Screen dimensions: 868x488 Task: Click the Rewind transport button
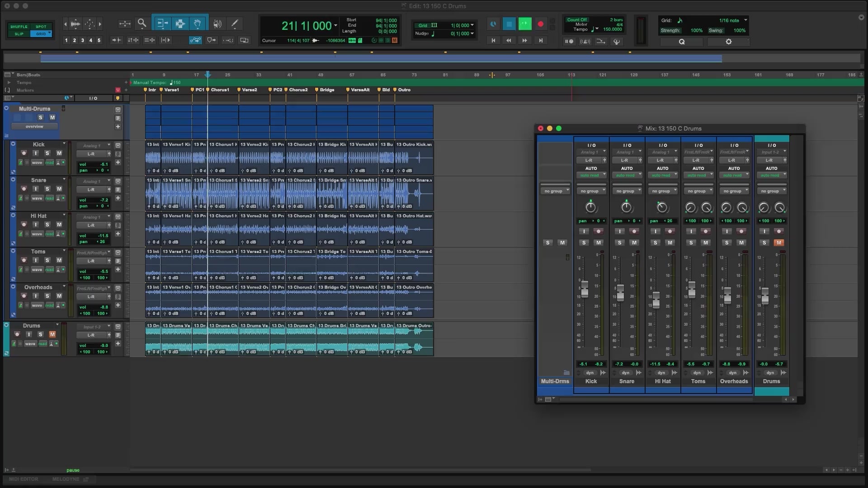pyautogui.click(x=509, y=41)
